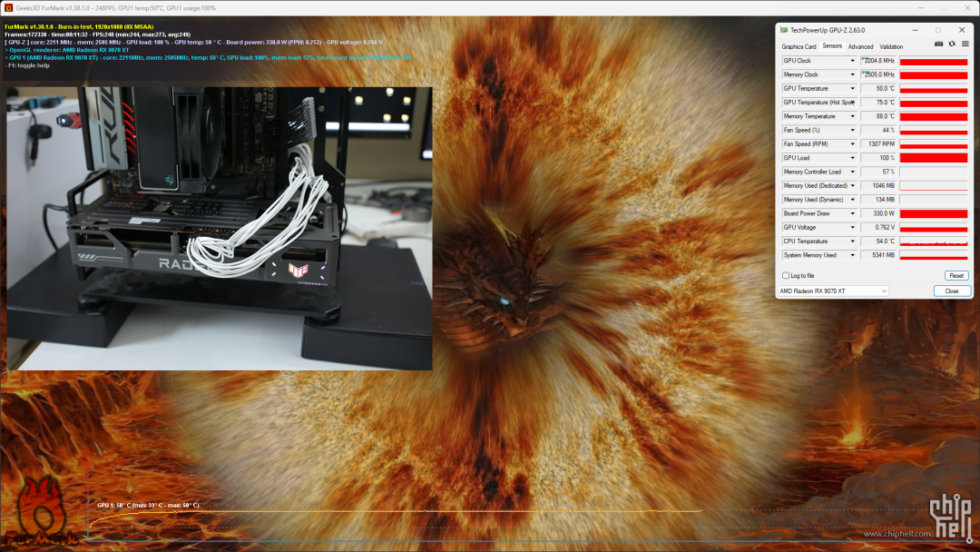Click the OpenGL renderer AMD Radeon line
The width and height of the screenshot is (980, 552).
[x=67, y=50]
